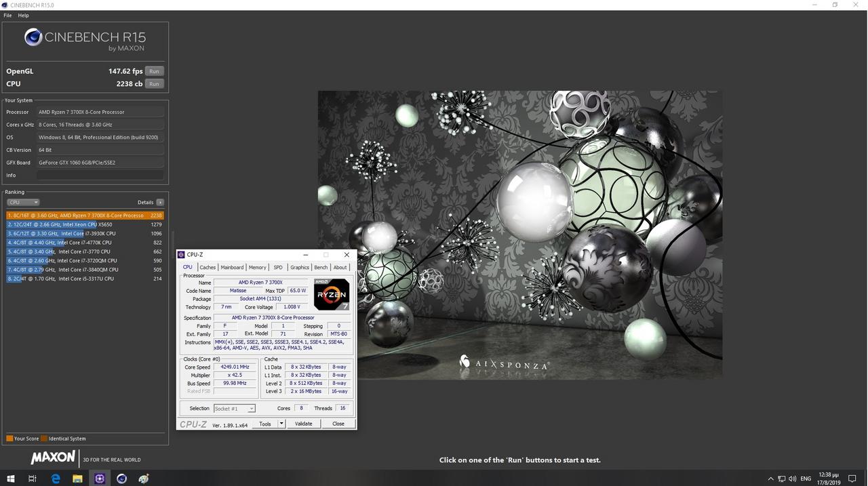Viewport: 868px width, 486px height.
Task: Open Task View from the taskbar
Action: (x=32, y=479)
